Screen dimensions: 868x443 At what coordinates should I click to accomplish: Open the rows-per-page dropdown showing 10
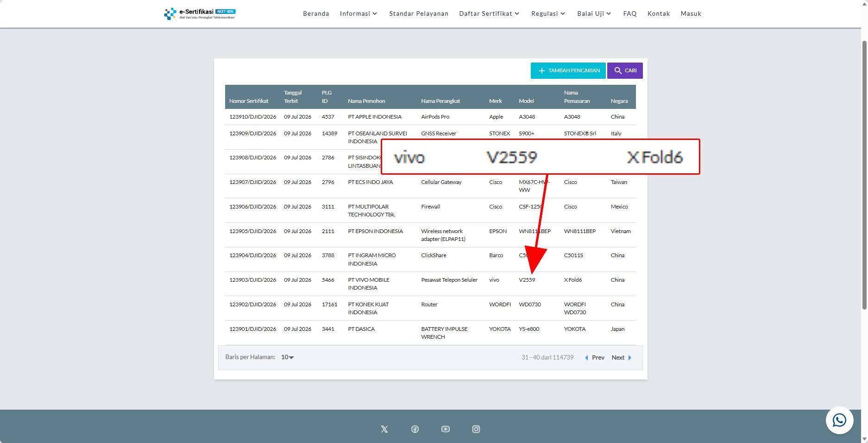click(287, 357)
